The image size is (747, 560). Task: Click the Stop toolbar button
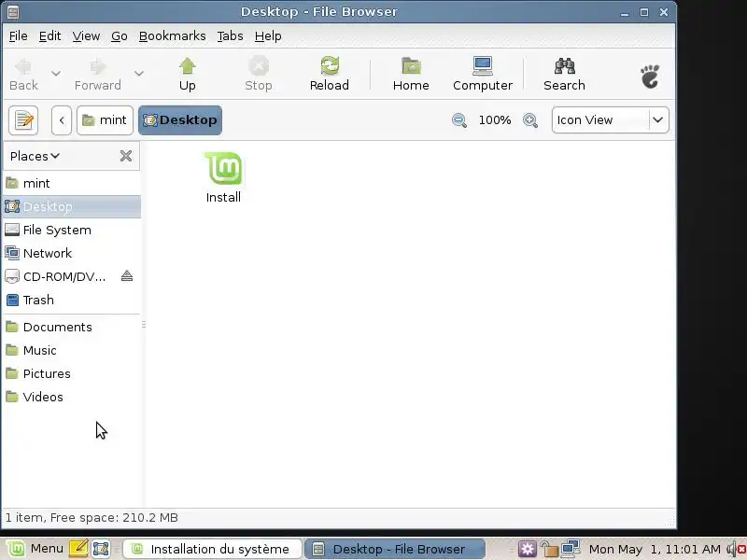pos(259,74)
